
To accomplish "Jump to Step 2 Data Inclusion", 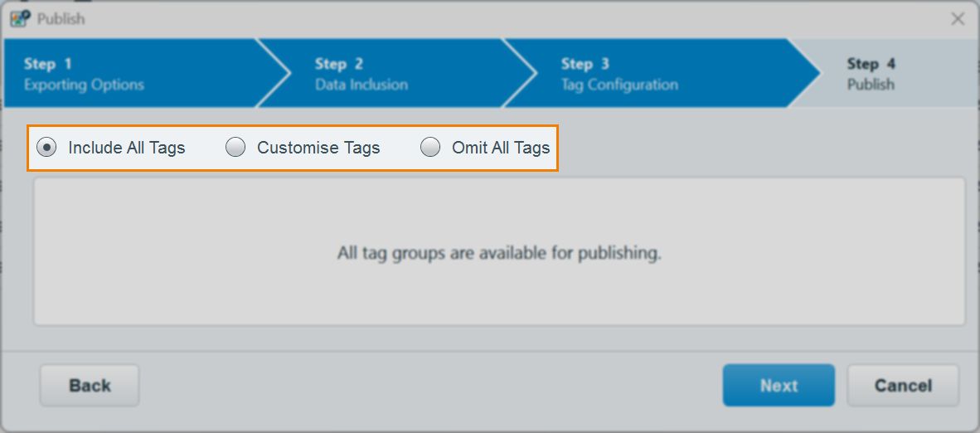I will click(x=361, y=74).
